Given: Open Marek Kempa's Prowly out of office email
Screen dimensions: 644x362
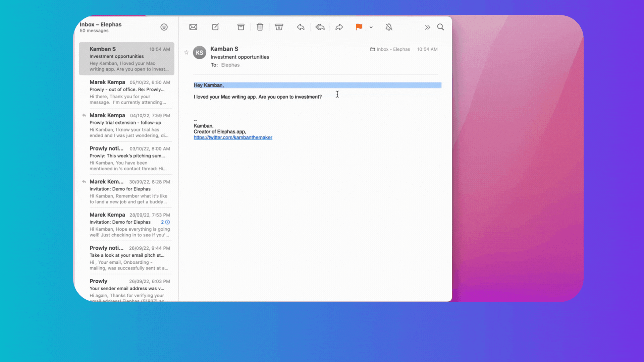Looking at the screenshot, I should pyautogui.click(x=126, y=92).
